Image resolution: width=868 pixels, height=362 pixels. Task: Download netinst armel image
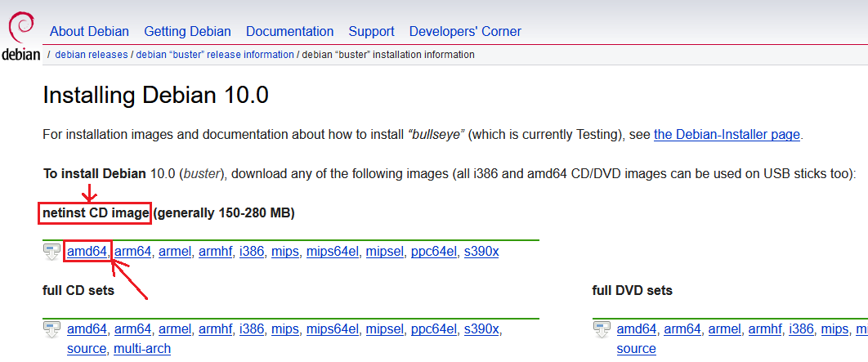(175, 252)
